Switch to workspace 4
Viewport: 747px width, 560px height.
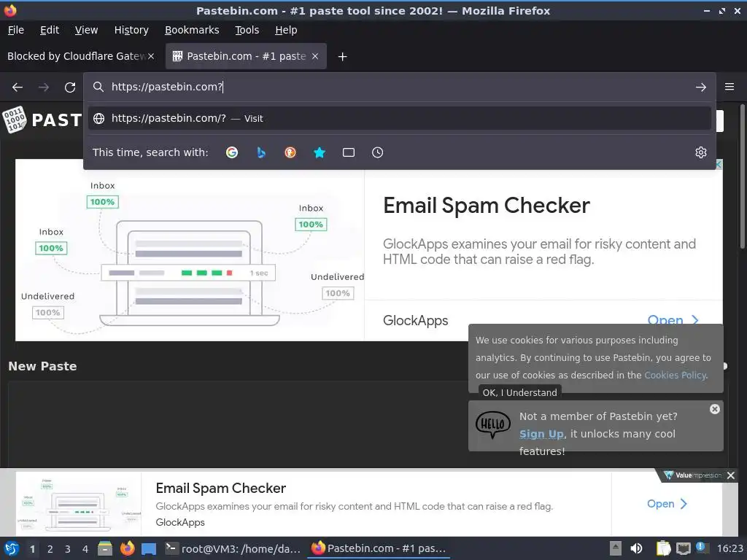[x=85, y=549]
